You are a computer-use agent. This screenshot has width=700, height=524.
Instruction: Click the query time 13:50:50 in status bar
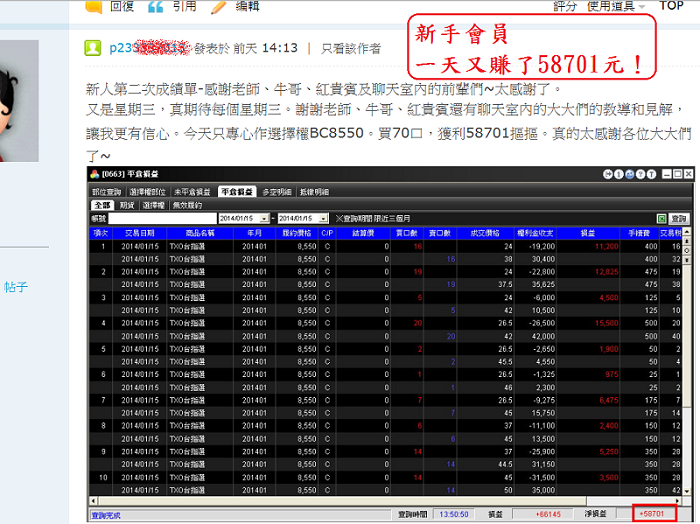point(454,514)
